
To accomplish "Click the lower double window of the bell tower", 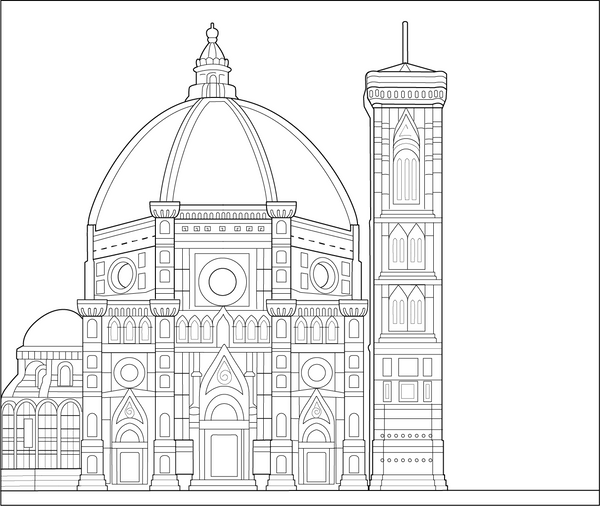I will 405,310.
